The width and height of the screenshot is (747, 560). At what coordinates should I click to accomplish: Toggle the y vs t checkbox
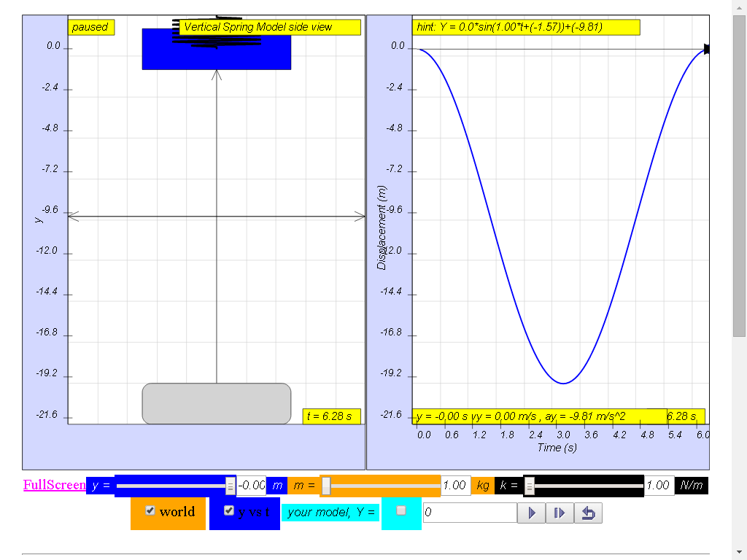coord(228,510)
